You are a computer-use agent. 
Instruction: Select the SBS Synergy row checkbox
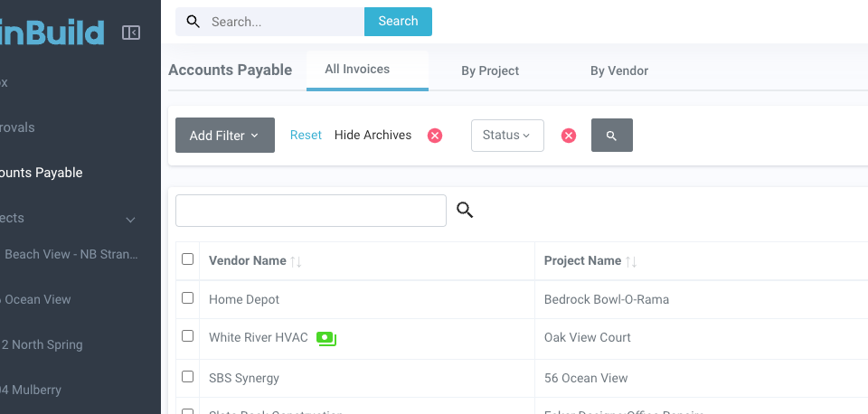click(x=188, y=376)
